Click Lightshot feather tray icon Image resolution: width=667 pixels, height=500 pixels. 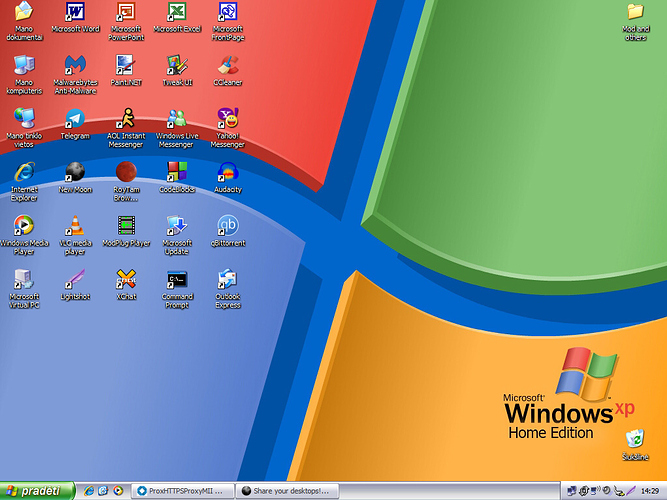(630, 491)
